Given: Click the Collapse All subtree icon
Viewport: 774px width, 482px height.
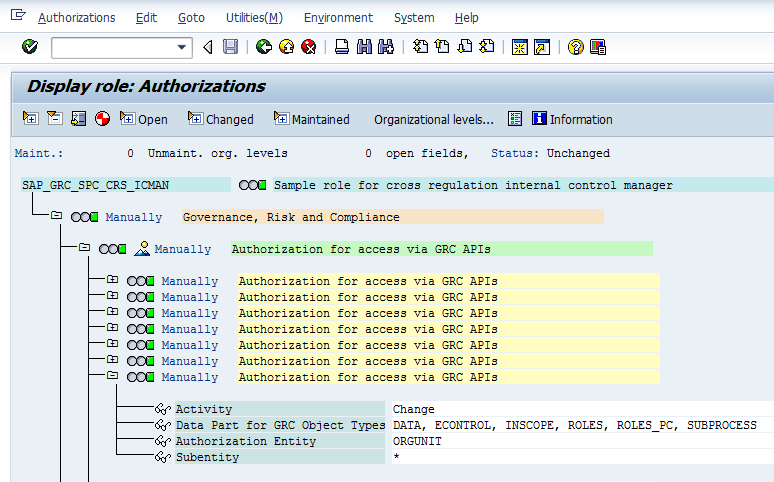Looking at the screenshot, I should coord(54,119).
